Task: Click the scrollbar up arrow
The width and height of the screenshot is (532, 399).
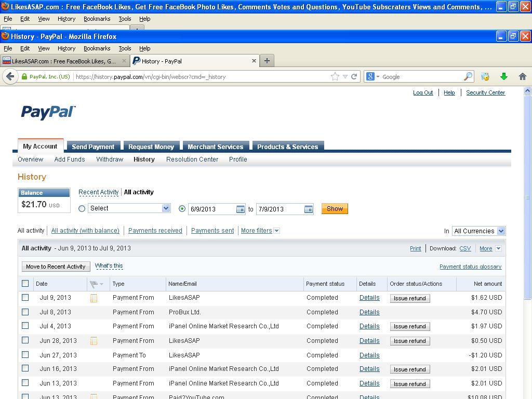Action: (527, 90)
